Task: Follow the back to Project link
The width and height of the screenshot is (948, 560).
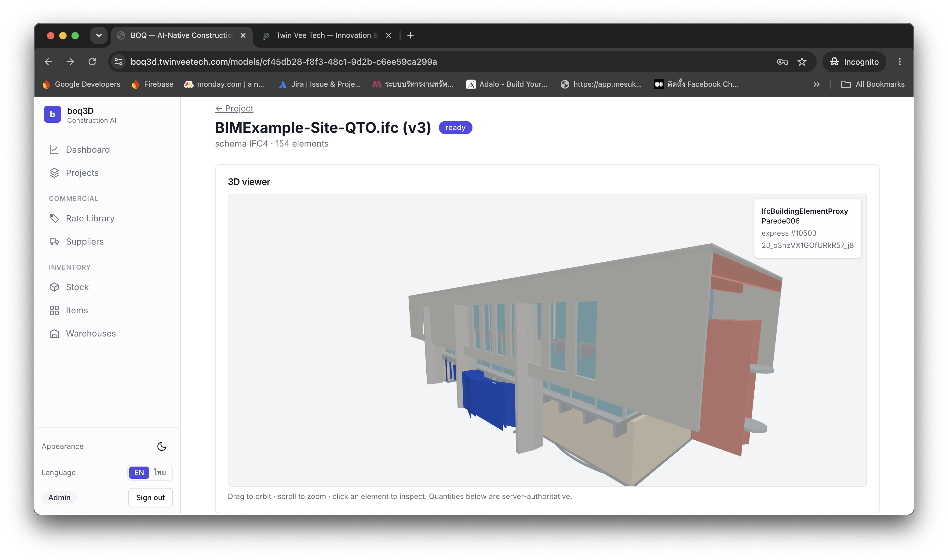Action: coord(234,109)
